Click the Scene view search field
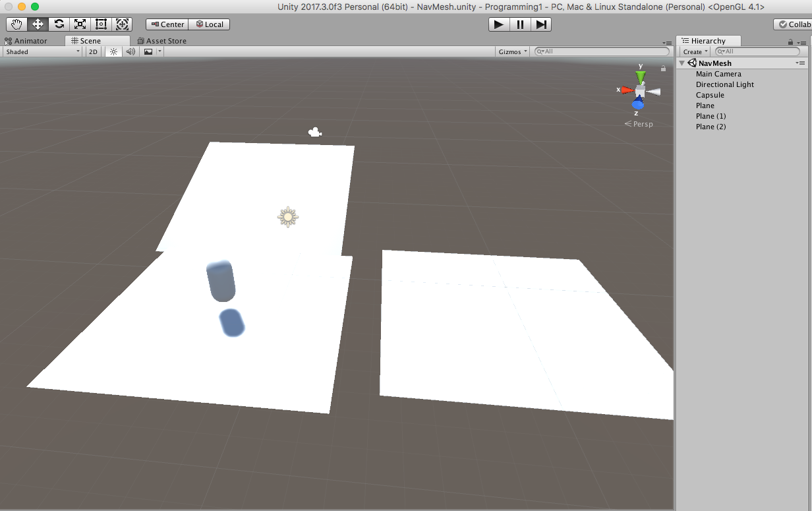Screen dimensions: 812x511 pyautogui.click(x=602, y=51)
